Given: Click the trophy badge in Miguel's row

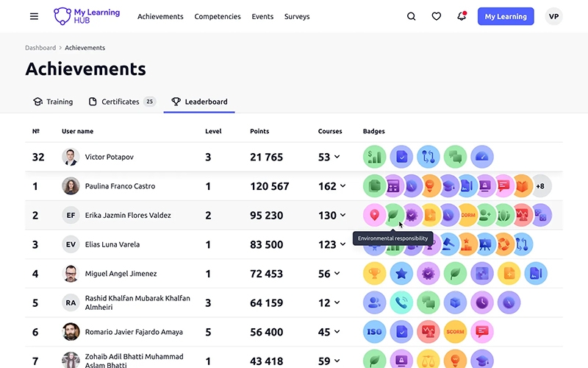Looking at the screenshot, I should click(375, 274).
